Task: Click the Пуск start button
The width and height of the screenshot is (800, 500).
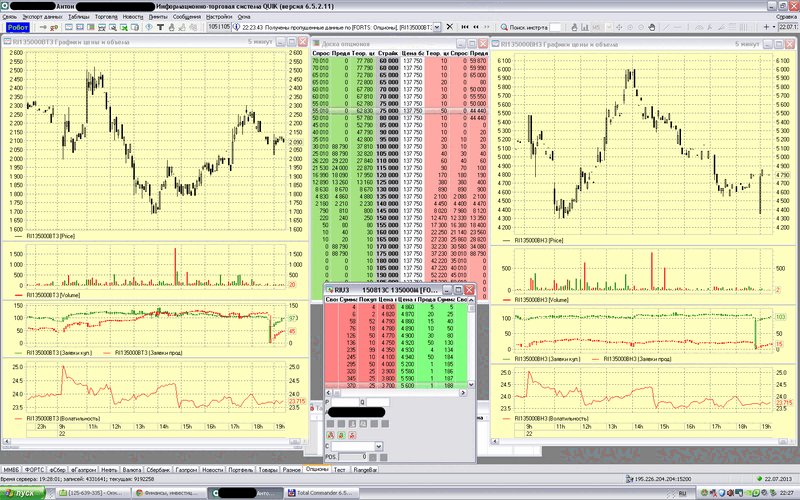Action: [24, 492]
